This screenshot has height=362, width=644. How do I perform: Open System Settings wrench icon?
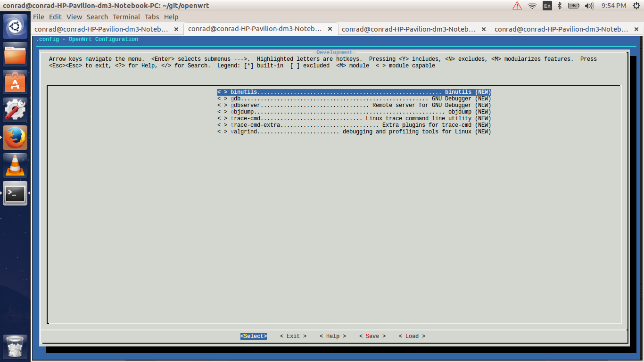[x=16, y=110]
